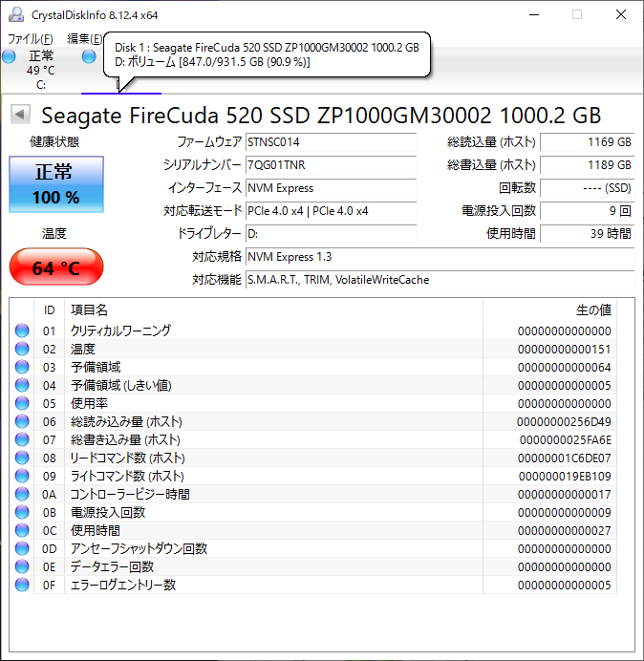Click status orb for クリティカルワーニング row
The height and width of the screenshot is (661, 644).
point(22,330)
